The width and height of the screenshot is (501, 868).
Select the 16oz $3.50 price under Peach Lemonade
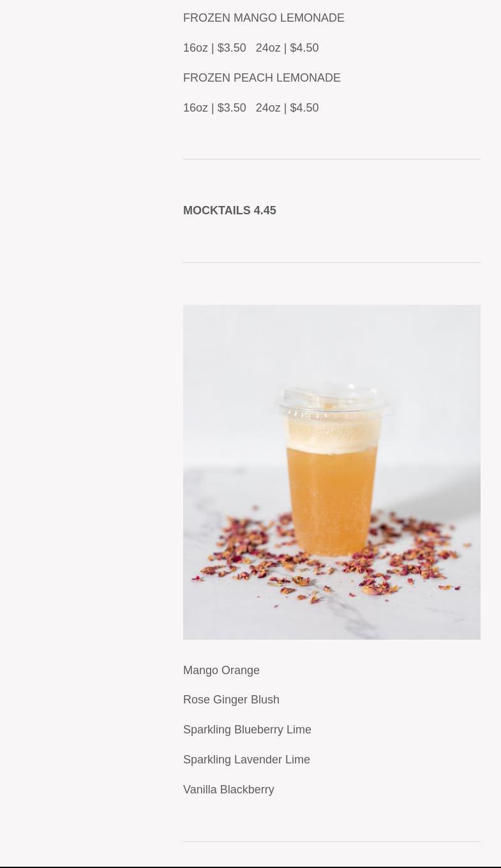(x=214, y=108)
